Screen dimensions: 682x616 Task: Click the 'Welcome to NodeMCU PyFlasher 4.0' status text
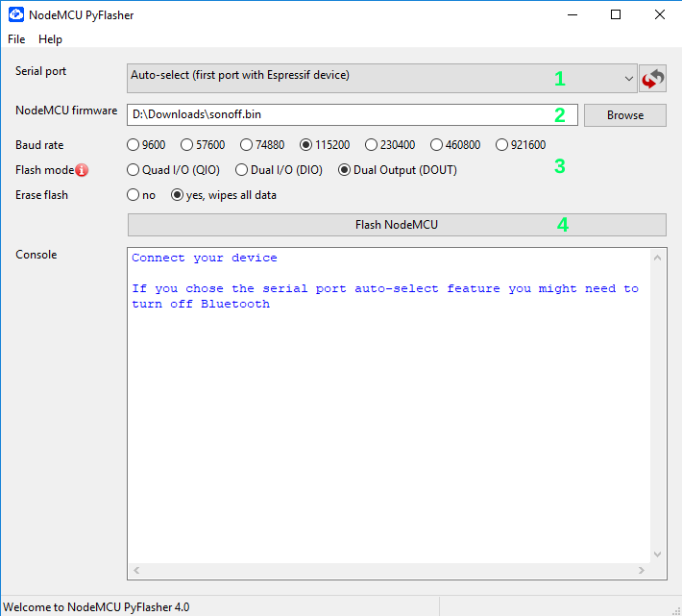(x=96, y=607)
